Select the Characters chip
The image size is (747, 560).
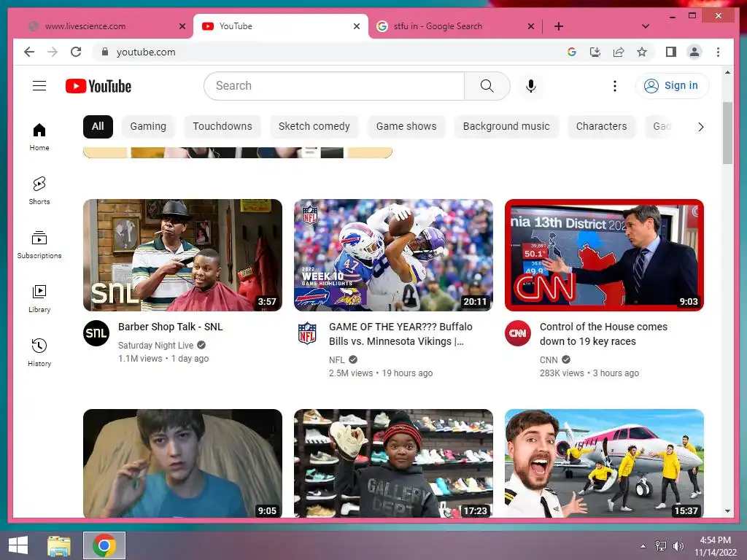pyautogui.click(x=601, y=127)
